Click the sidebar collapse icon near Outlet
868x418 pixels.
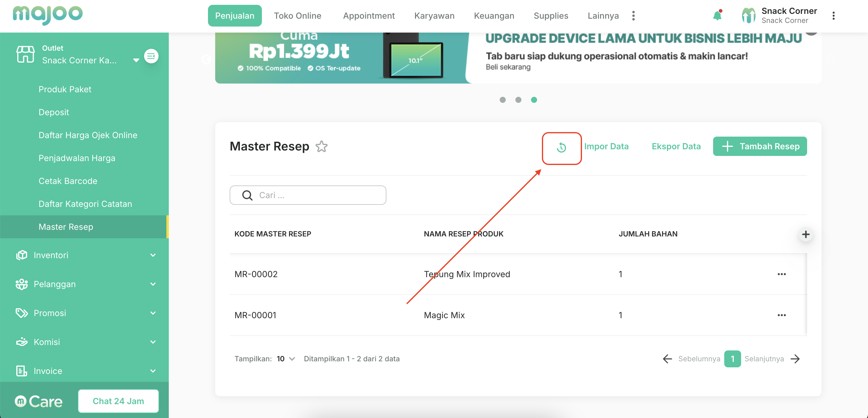tap(151, 56)
